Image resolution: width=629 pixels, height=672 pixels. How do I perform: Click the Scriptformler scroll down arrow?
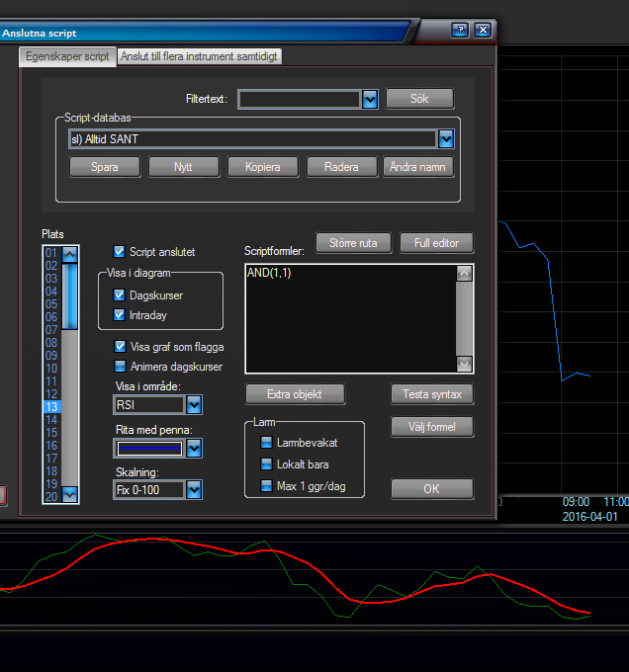tap(465, 363)
